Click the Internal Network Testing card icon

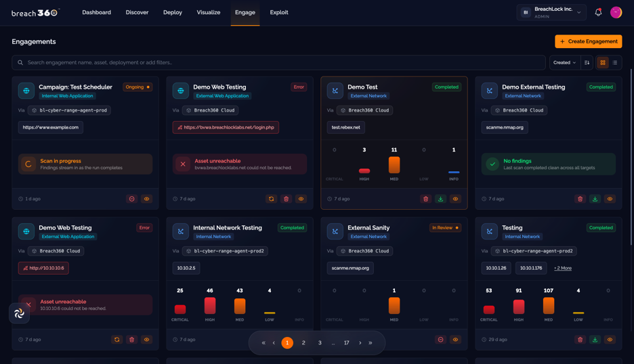click(x=181, y=231)
